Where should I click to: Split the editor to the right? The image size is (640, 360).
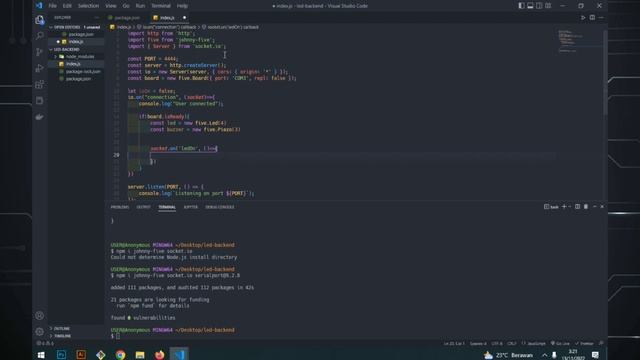click(592, 18)
